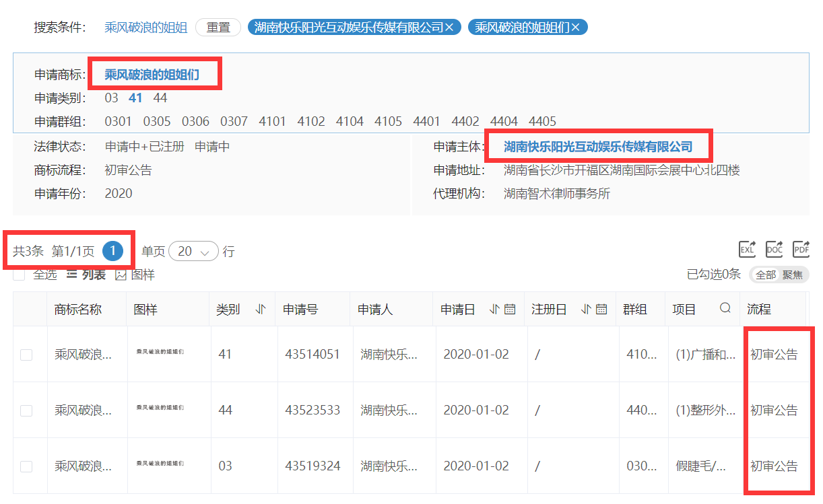
Task: Open trademark thumbnail in row 43519324
Action: tap(160, 463)
